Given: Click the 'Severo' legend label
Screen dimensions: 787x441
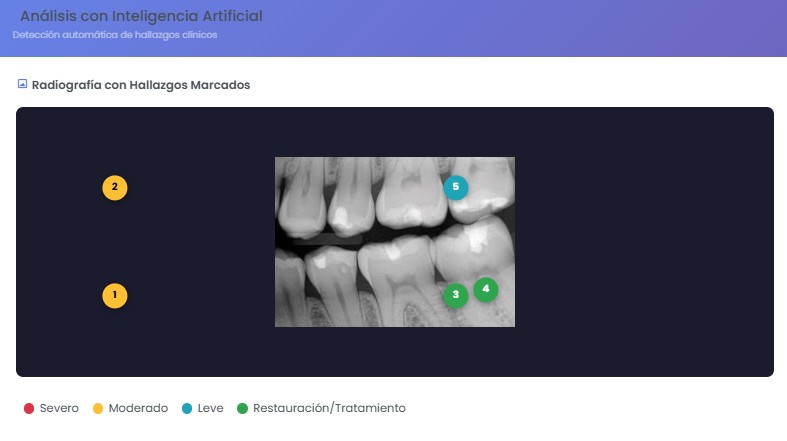Looking at the screenshot, I should (59, 408).
